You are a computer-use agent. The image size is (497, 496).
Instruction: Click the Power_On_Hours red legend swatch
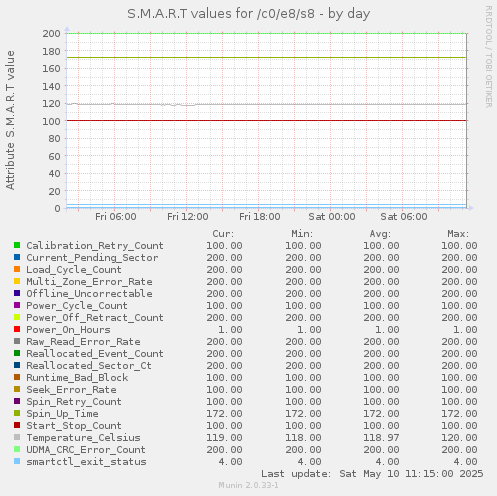(x=17, y=329)
